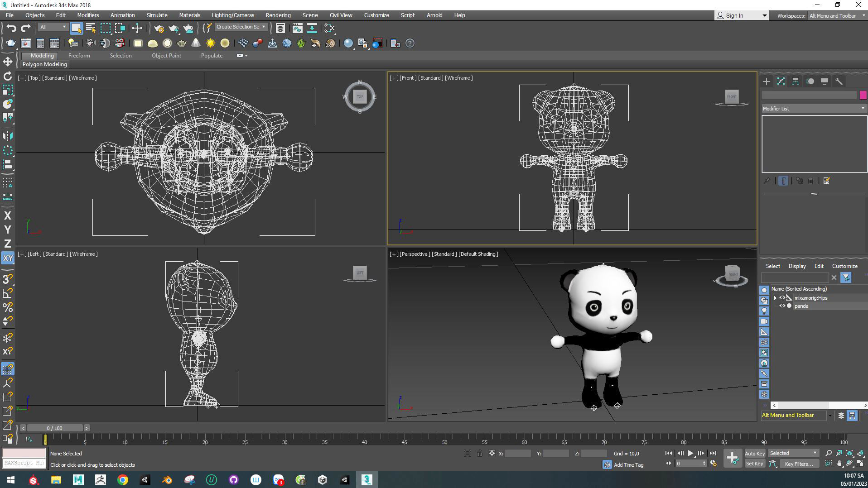
Task: Play the animation
Action: click(x=690, y=453)
